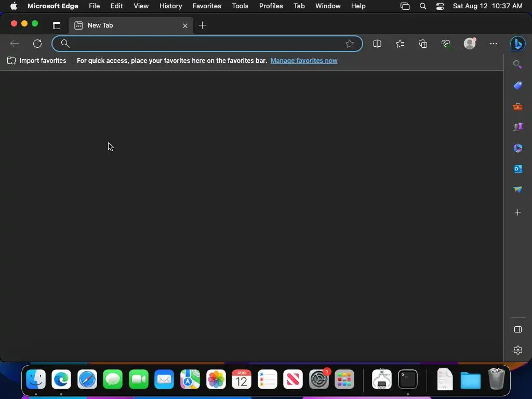Open sidebar Games chess icon
This screenshot has height=399, width=532.
(x=518, y=127)
